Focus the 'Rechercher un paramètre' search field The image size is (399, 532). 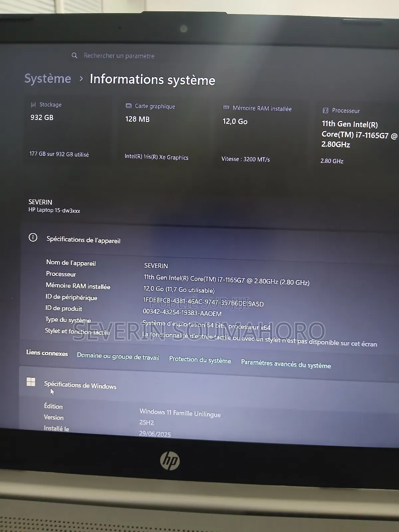click(x=119, y=56)
